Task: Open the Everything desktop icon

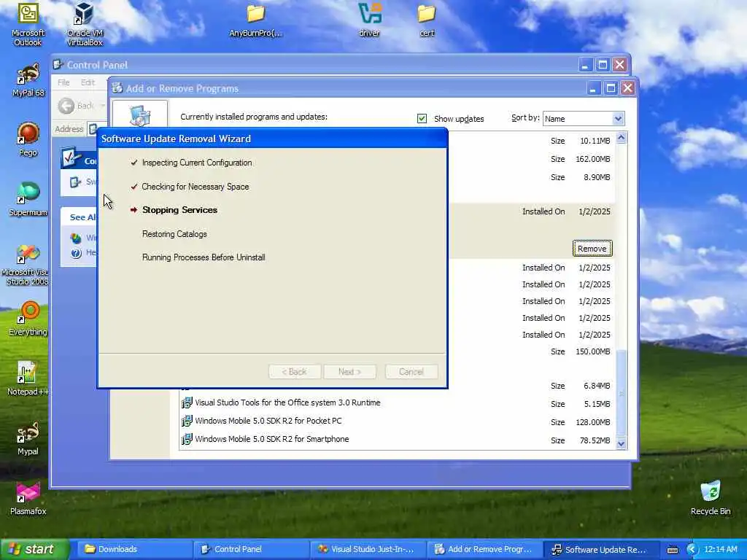Action: [28, 319]
